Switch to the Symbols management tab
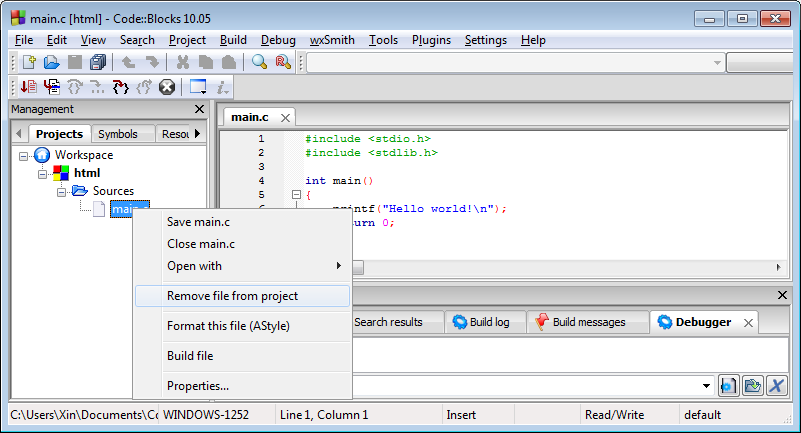 coord(118,134)
